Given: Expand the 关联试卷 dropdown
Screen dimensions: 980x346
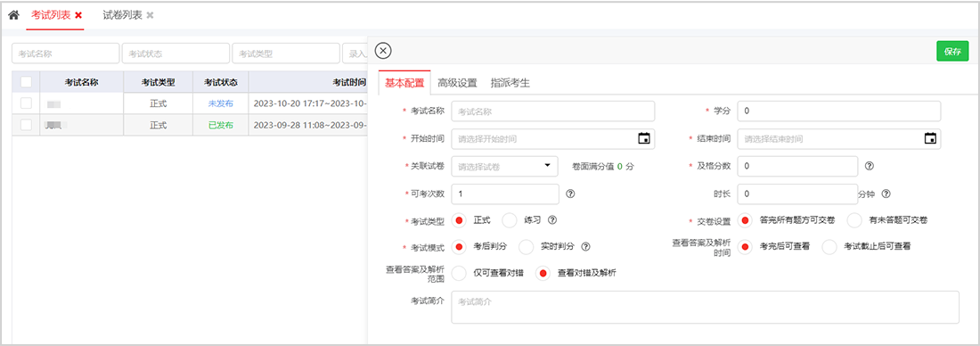Looking at the screenshot, I should pos(504,167).
